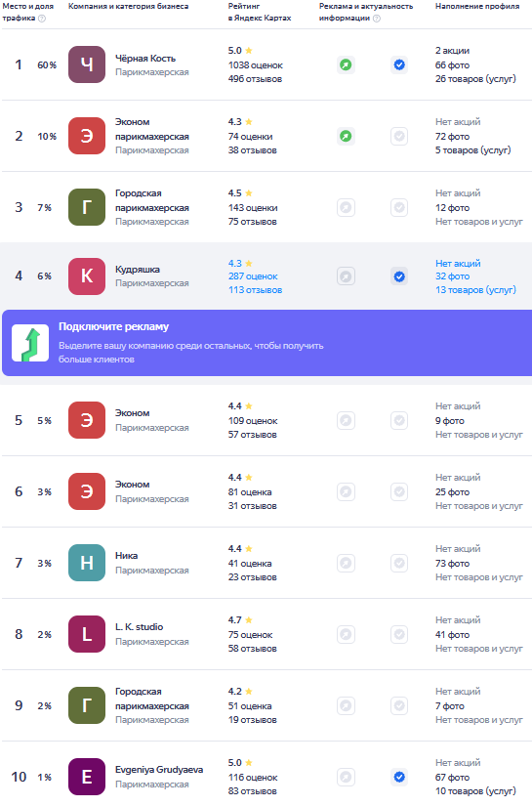
Task: Click the Подключите рекламу banner heading
Action: coord(113,327)
